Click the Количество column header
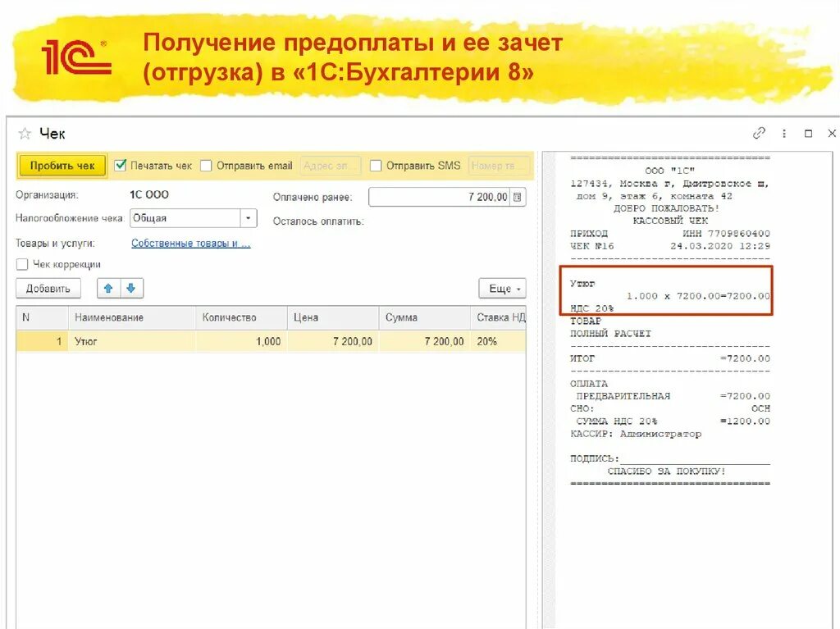This screenshot has width=840, height=629. coord(242,317)
